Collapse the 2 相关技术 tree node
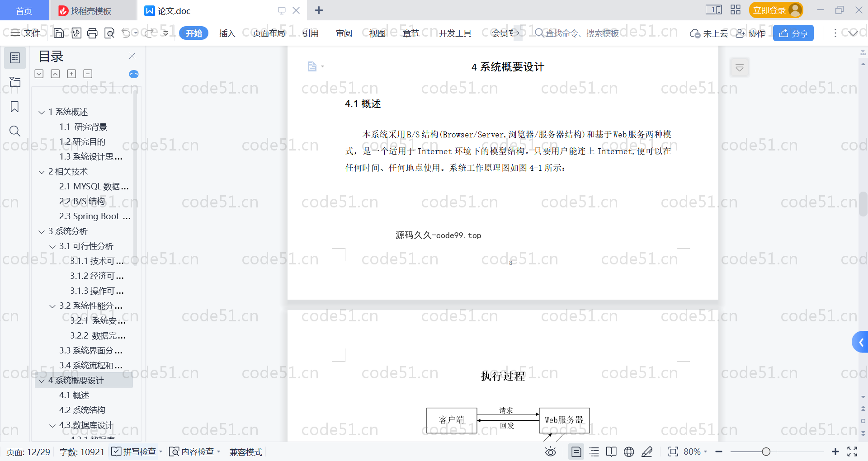The height and width of the screenshot is (461, 868). (42, 172)
